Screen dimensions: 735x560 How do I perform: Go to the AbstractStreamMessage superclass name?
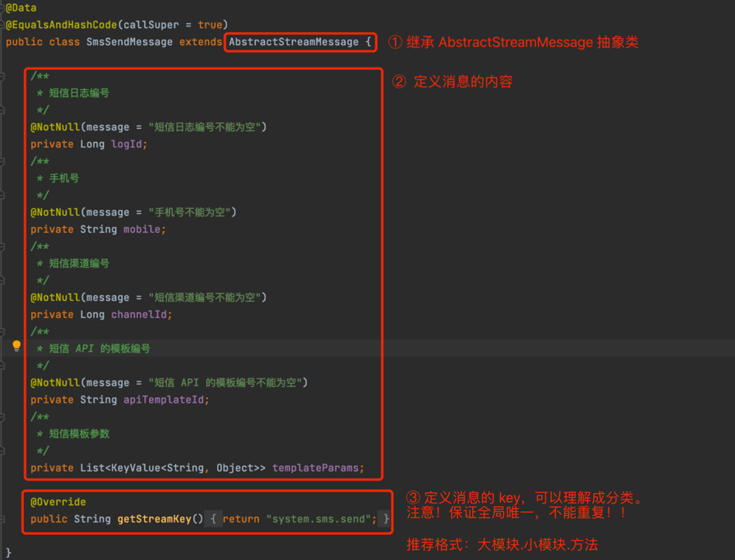click(x=293, y=42)
